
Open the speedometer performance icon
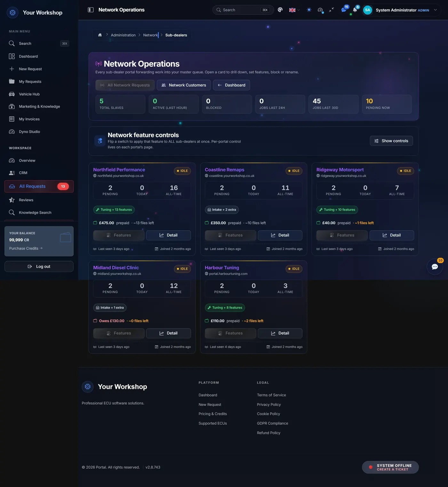320,10
